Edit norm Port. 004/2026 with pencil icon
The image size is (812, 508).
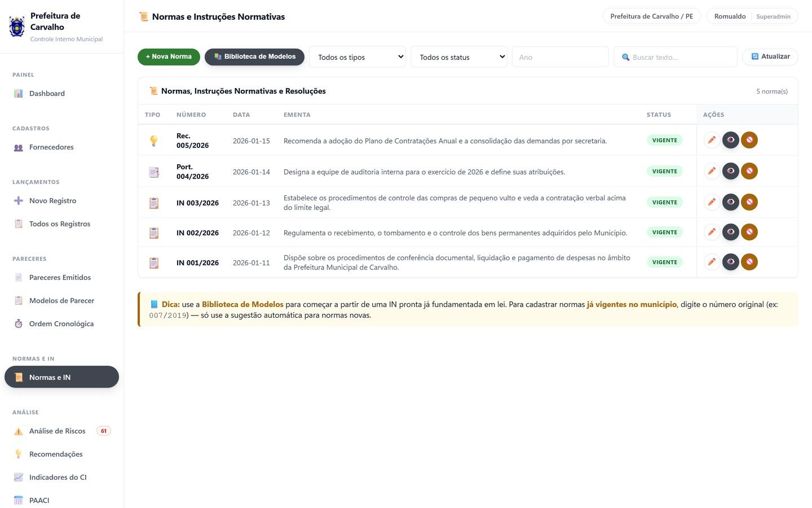(712, 171)
